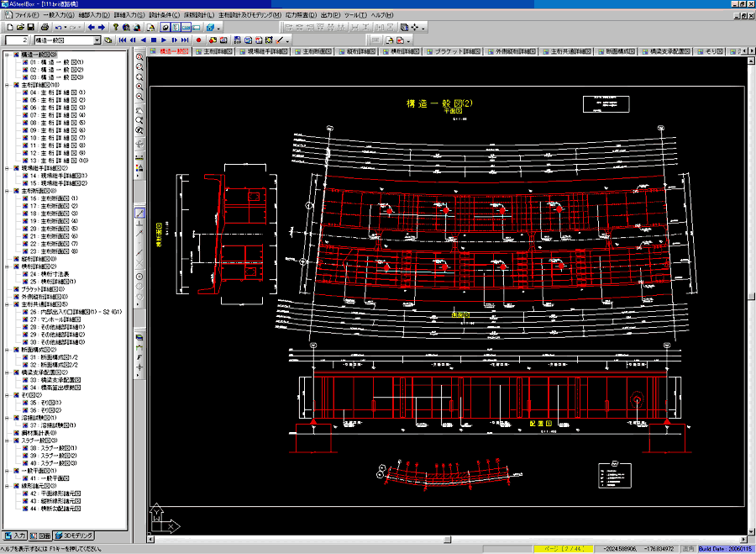Click the red brush icon in toolbar
This screenshot has height=554, width=756.
tap(280, 40)
